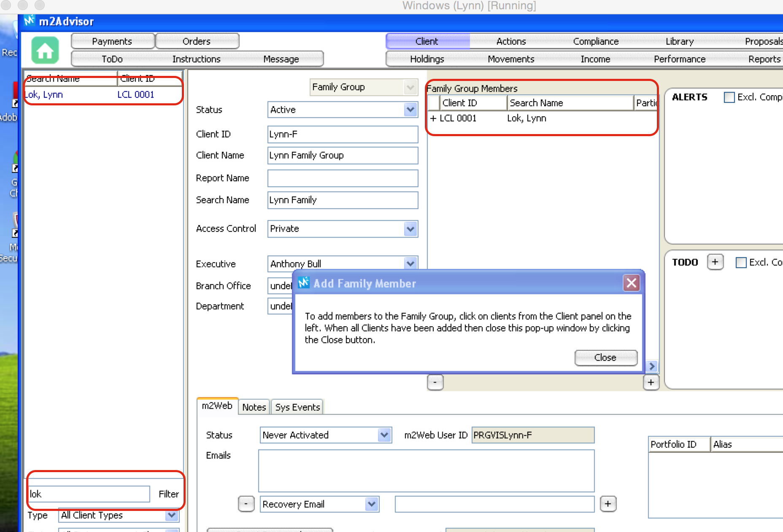Open the Compliance tab
The height and width of the screenshot is (532, 783).
[595, 41]
